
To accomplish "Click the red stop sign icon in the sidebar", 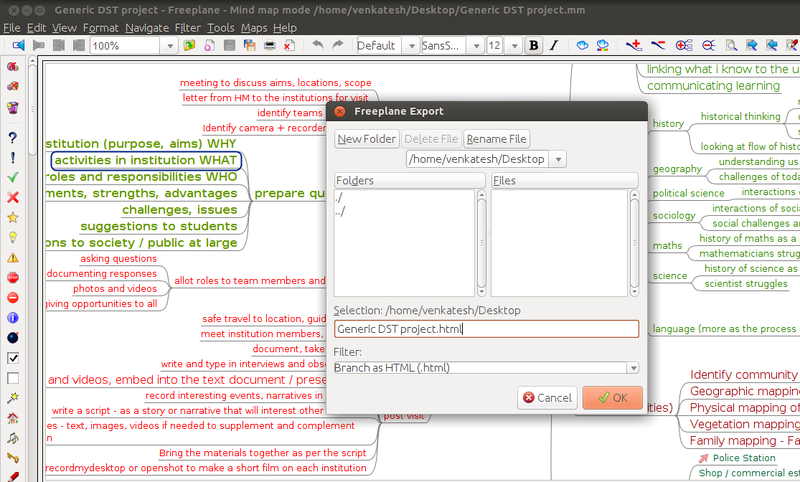I will point(13,277).
